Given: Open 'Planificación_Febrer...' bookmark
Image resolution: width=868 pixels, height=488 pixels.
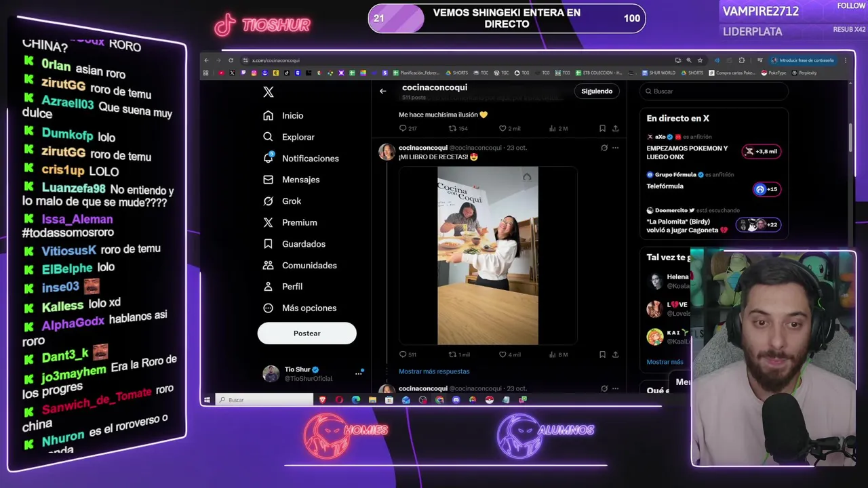Looking at the screenshot, I should [416, 73].
